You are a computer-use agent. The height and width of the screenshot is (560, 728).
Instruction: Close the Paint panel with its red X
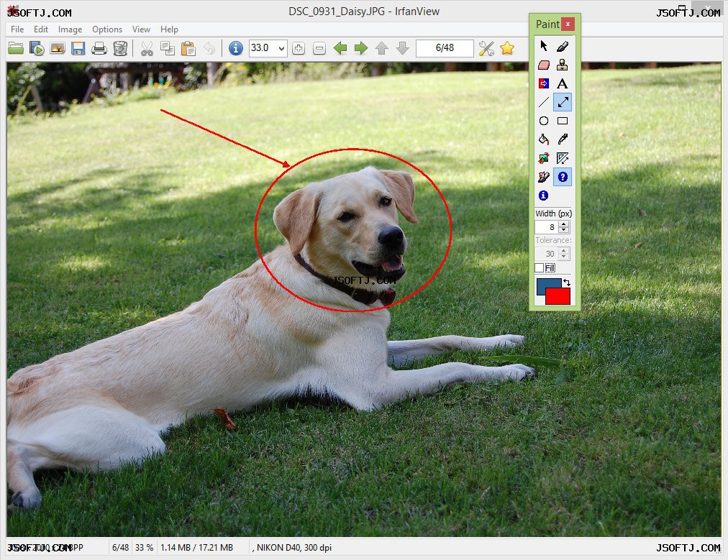568,24
